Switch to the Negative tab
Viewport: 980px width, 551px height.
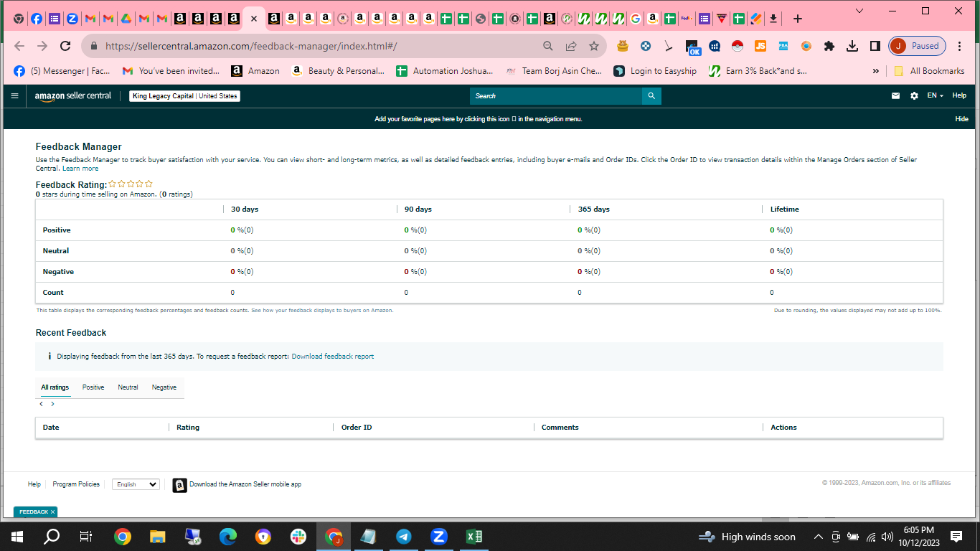pos(164,387)
